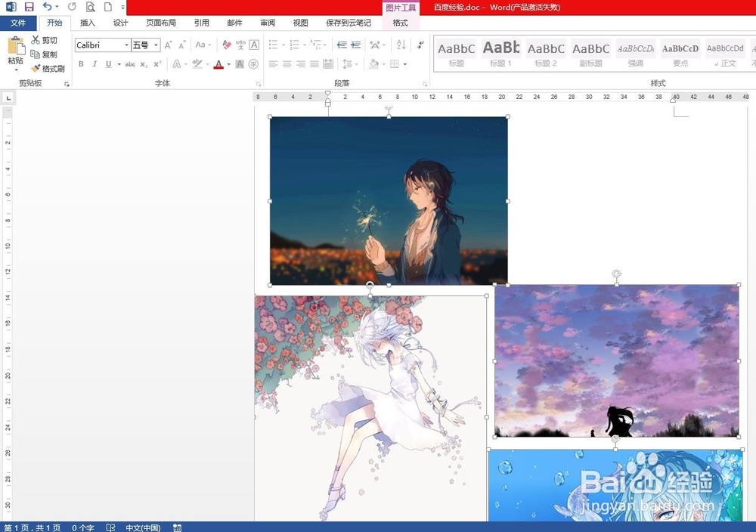Image resolution: width=756 pixels, height=532 pixels.
Task: Click language indicator 中文(中国) in status bar
Action: [x=143, y=527]
